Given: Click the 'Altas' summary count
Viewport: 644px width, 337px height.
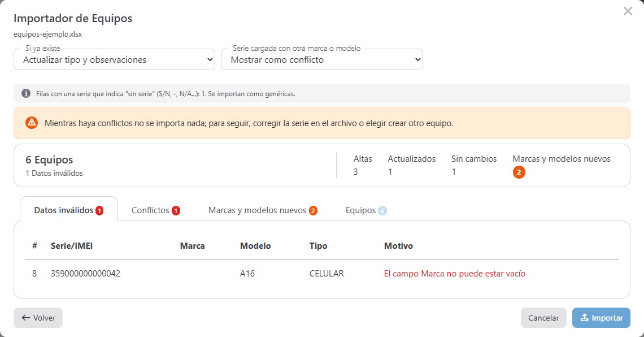Looking at the screenshot, I should [x=356, y=172].
